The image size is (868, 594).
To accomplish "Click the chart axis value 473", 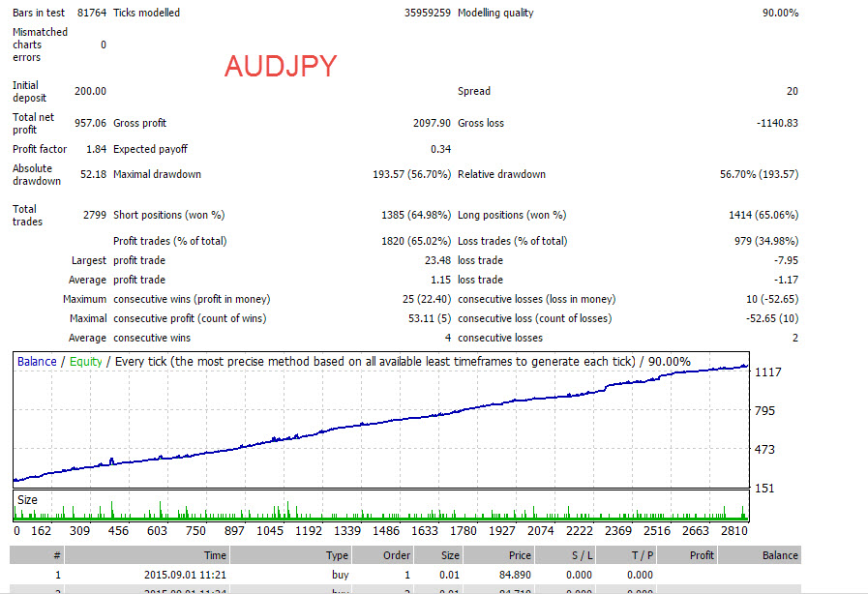I will point(765,450).
